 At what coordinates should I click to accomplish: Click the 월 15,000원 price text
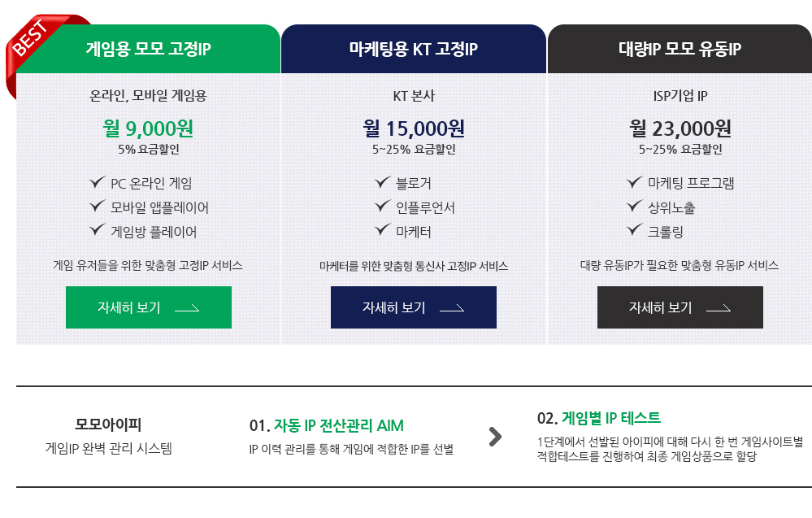click(x=413, y=128)
